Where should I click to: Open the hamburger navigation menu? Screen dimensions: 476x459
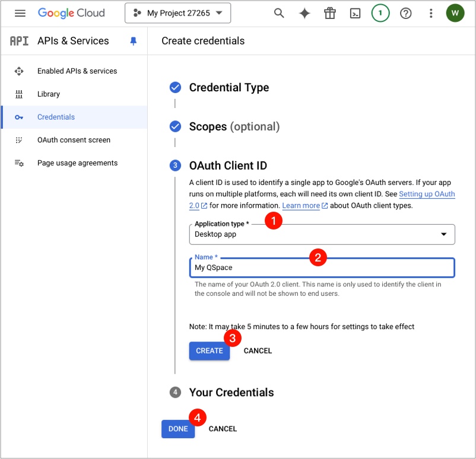(x=20, y=13)
